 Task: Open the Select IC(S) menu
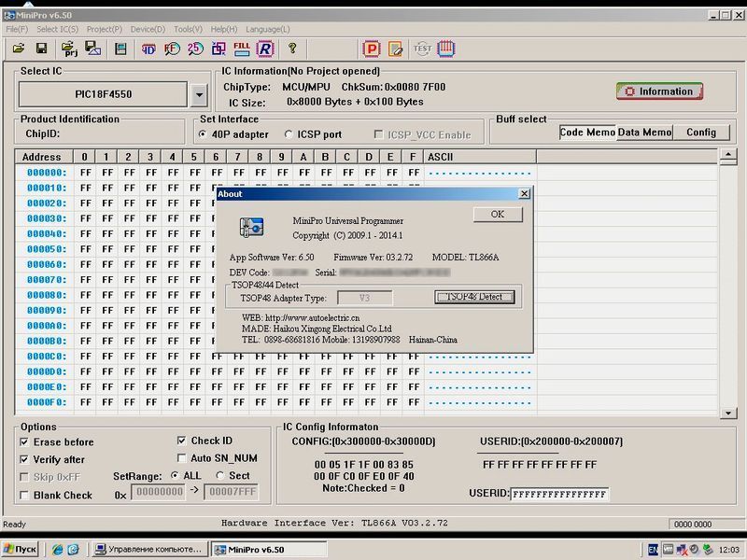click(58, 29)
